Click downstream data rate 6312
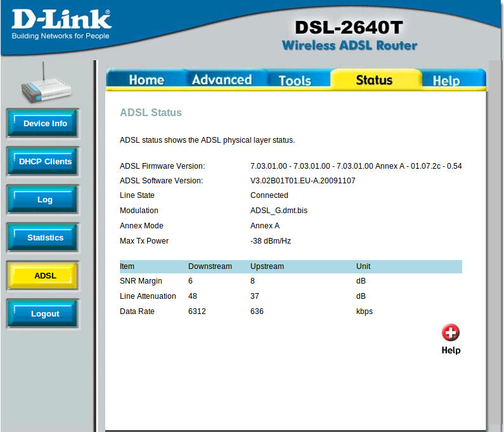This screenshot has width=504, height=432. [x=197, y=311]
